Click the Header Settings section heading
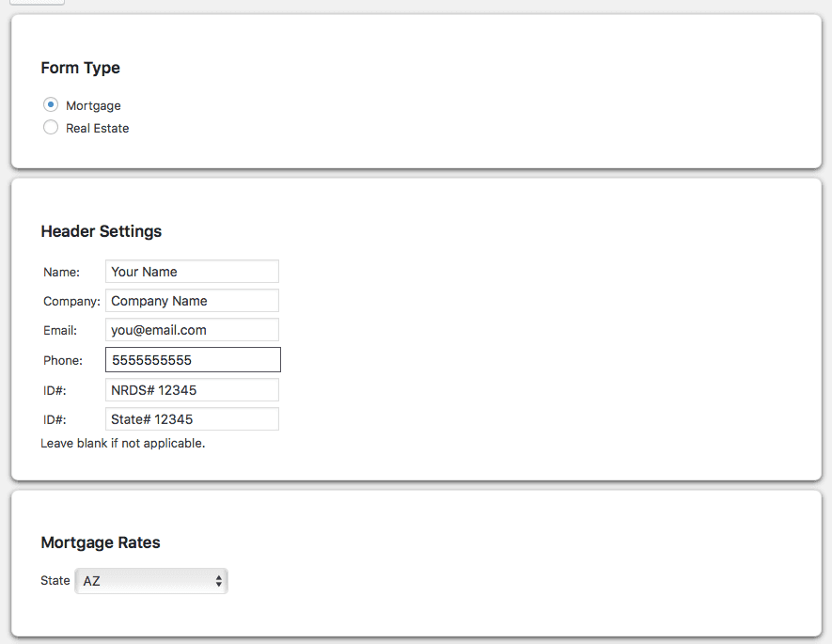 [x=102, y=231]
